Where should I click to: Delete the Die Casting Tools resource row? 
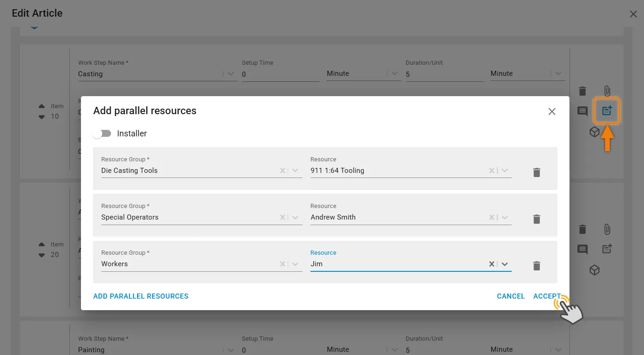[537, 172]
